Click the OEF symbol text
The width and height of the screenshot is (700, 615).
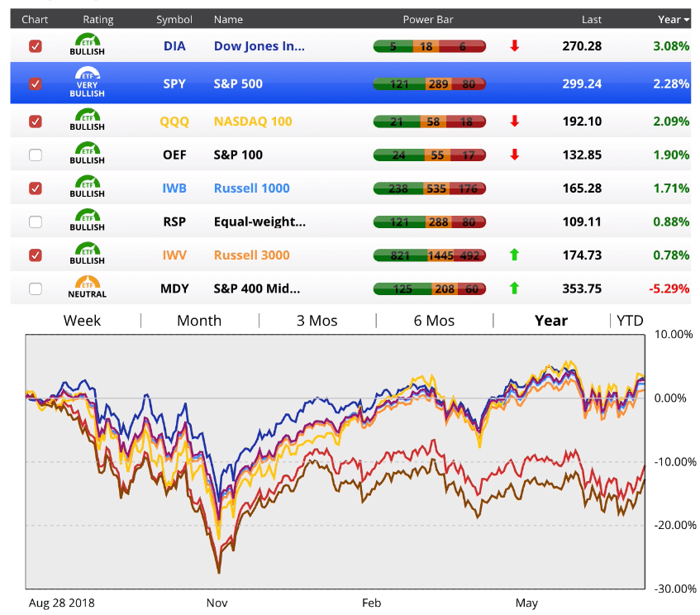click(174, 155)
